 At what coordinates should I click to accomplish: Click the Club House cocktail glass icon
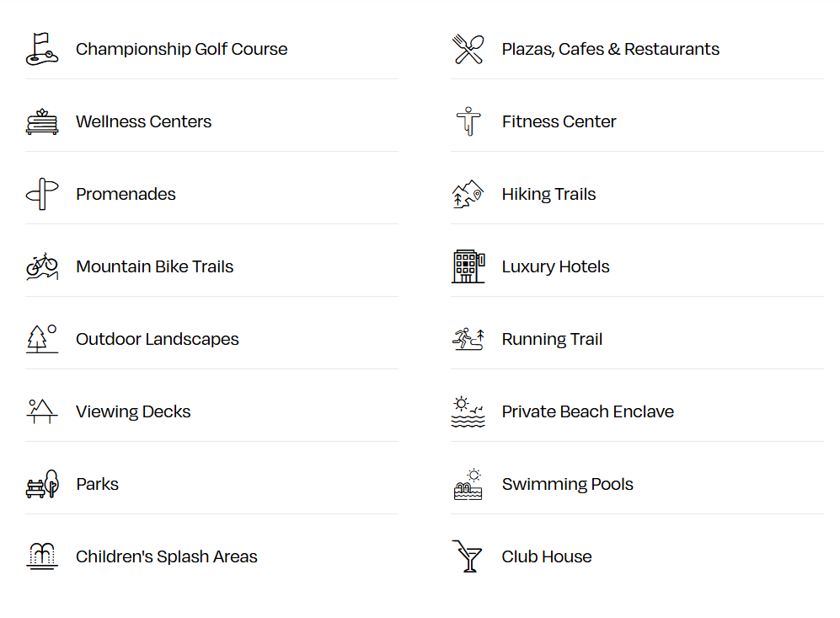coord(468,556)
